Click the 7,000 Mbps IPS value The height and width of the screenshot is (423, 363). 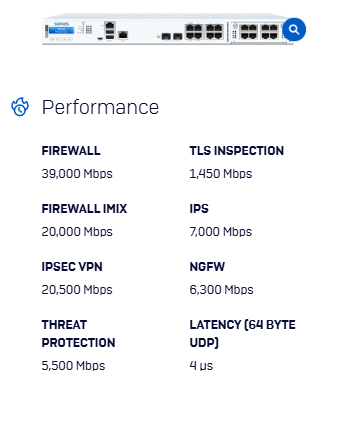coord(221,232)
